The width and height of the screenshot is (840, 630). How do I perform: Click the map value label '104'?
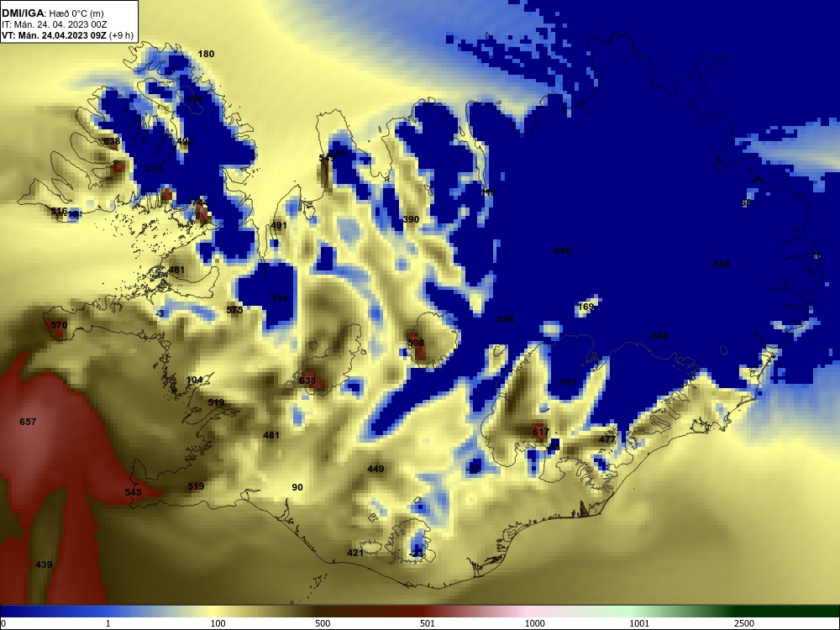click(x=194, y=381)
